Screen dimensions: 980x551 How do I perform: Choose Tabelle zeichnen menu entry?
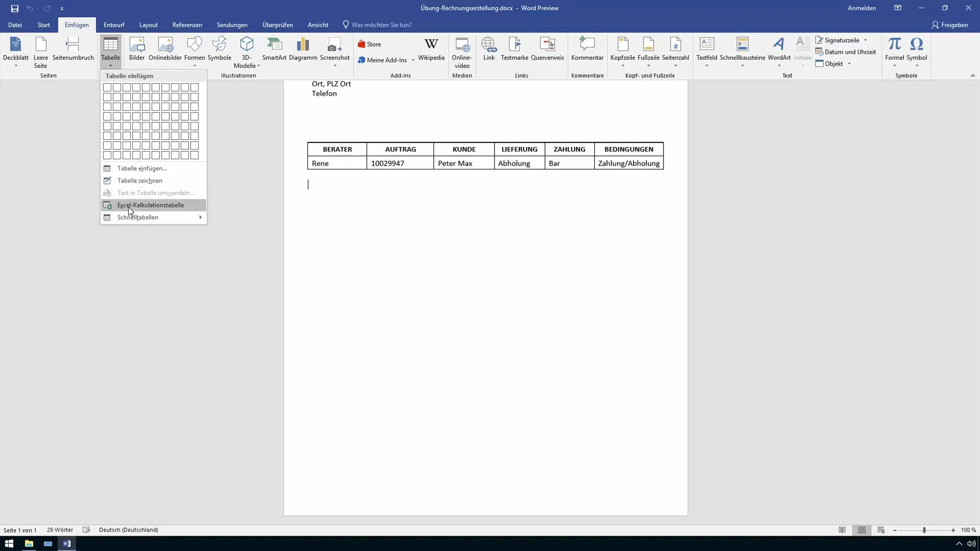click(x=154, y=181)
